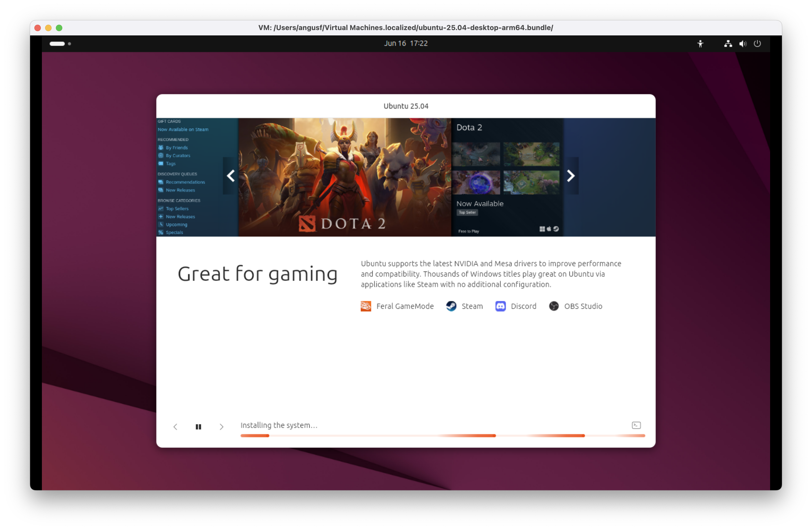
Task: Go back using left slideshow arrow
Action: tap(175, 427)
